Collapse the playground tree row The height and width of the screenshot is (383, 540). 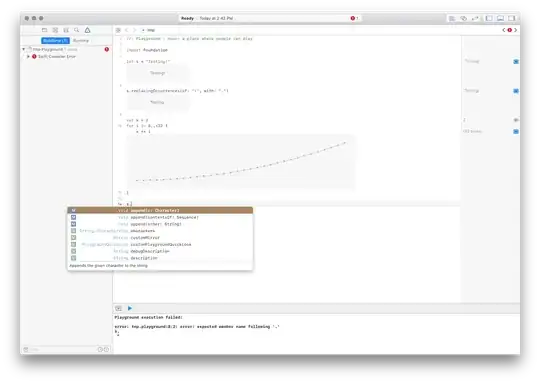[x=24, y=50]
